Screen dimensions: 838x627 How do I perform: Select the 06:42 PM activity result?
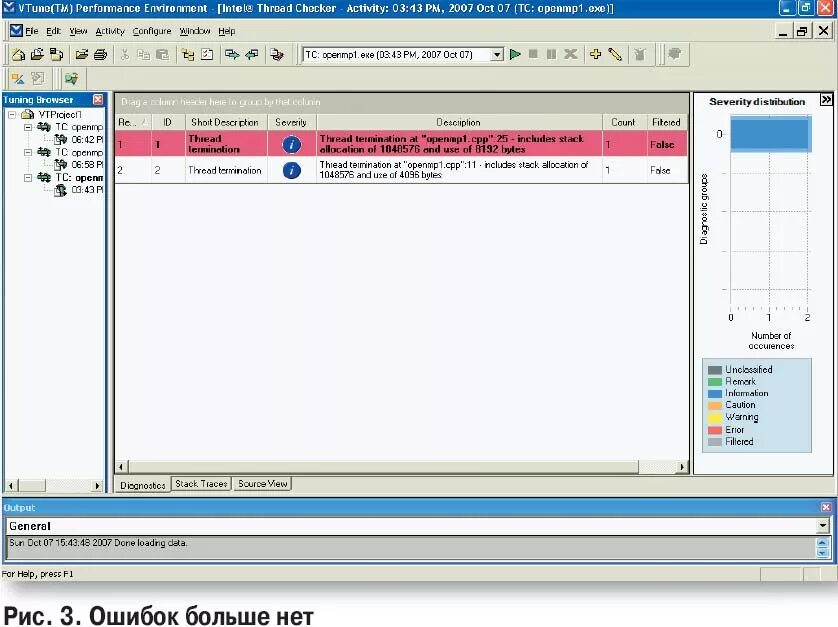(87, 140)
